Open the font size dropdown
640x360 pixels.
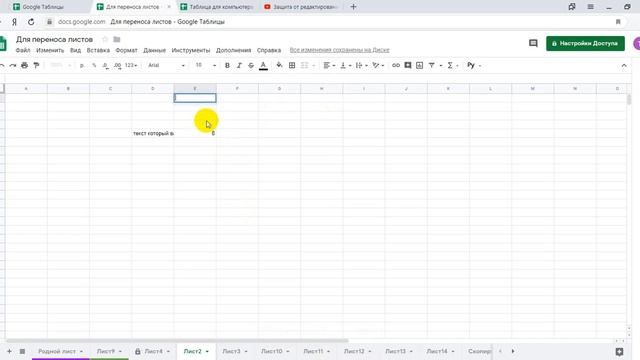pyautogui.click(x=205, y=65)
